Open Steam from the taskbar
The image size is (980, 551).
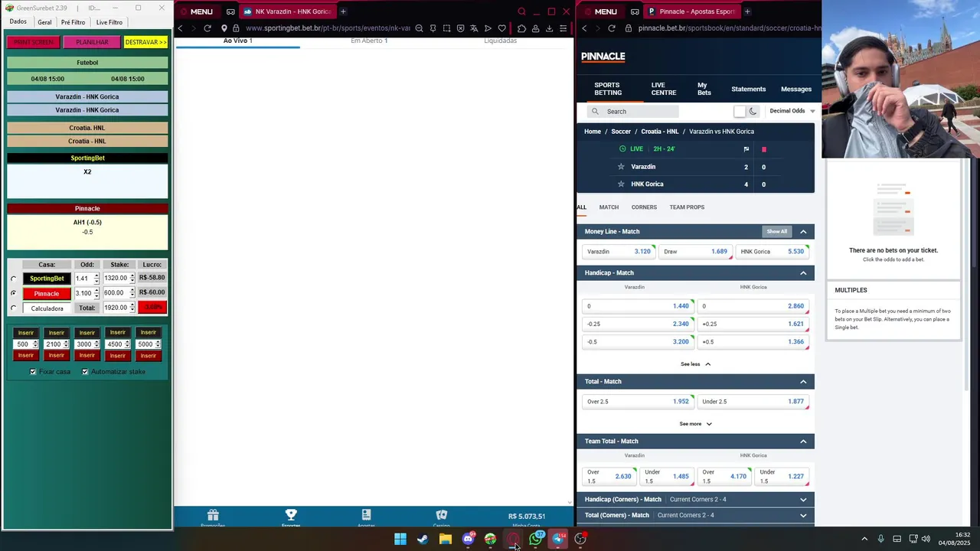(x=423, y=539)
